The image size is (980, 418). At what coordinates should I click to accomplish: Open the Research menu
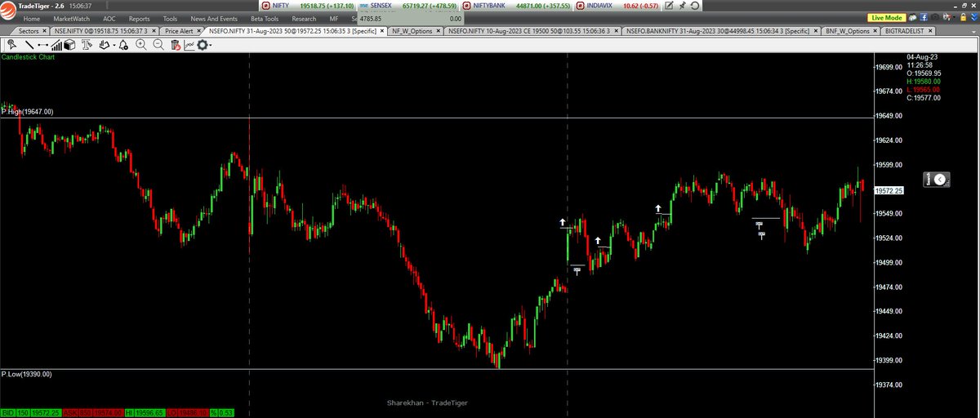point(303,18)
